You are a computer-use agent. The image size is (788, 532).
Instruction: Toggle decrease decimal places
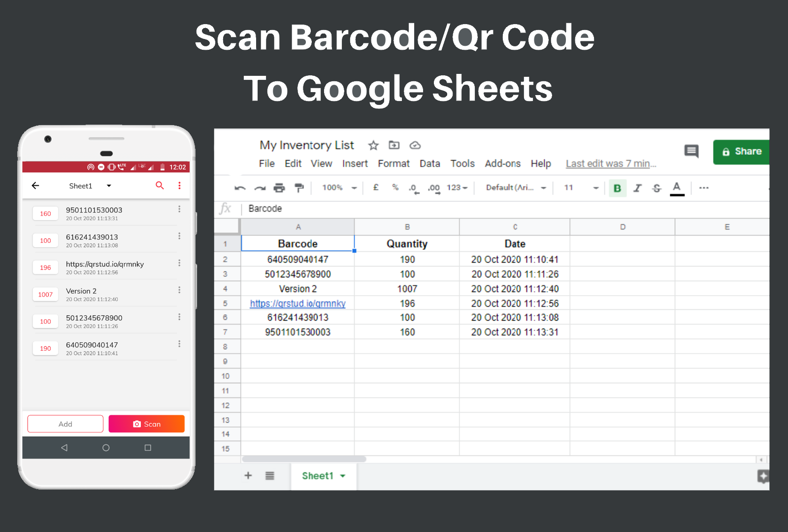(x=413, y=188)
